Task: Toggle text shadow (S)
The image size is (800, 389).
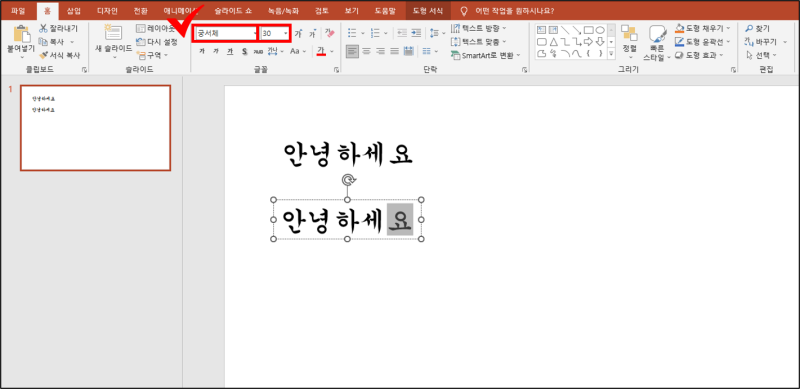Action: (x=244, y=51)
